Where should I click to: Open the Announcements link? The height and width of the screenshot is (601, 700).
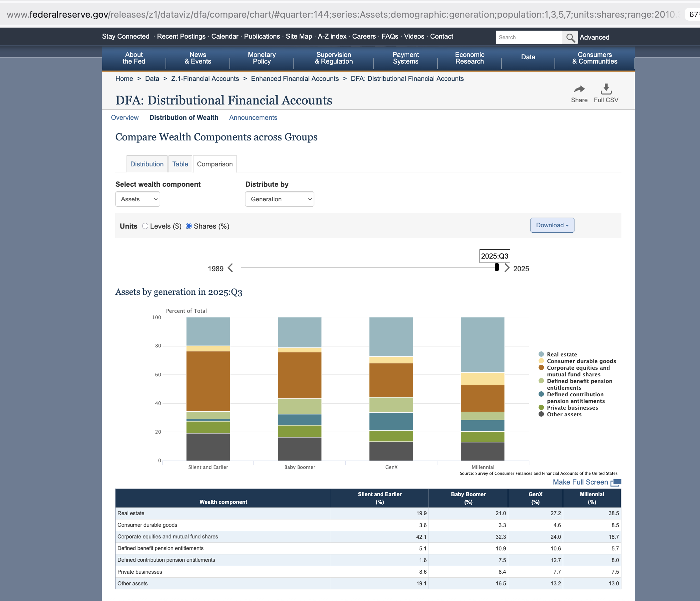[253, 117]
